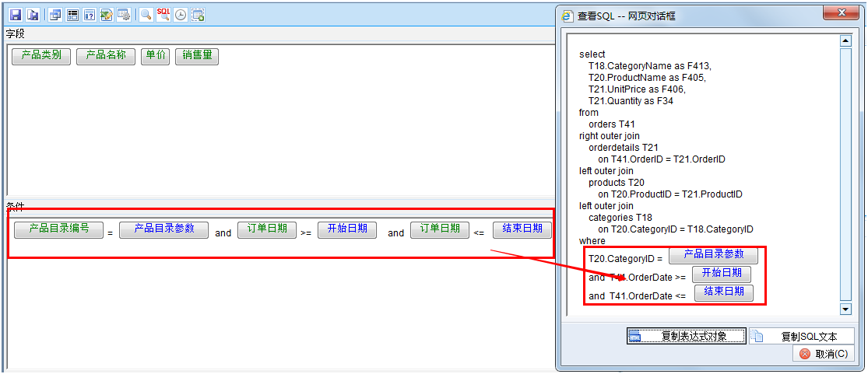The image size is (868, 374).
Task: Click the SQL dialog vertical scrollbar track
Action: click(845, 175)
